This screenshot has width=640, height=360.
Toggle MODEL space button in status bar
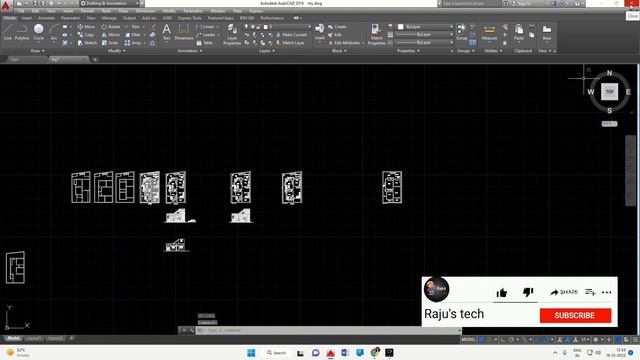coord(468,340)
